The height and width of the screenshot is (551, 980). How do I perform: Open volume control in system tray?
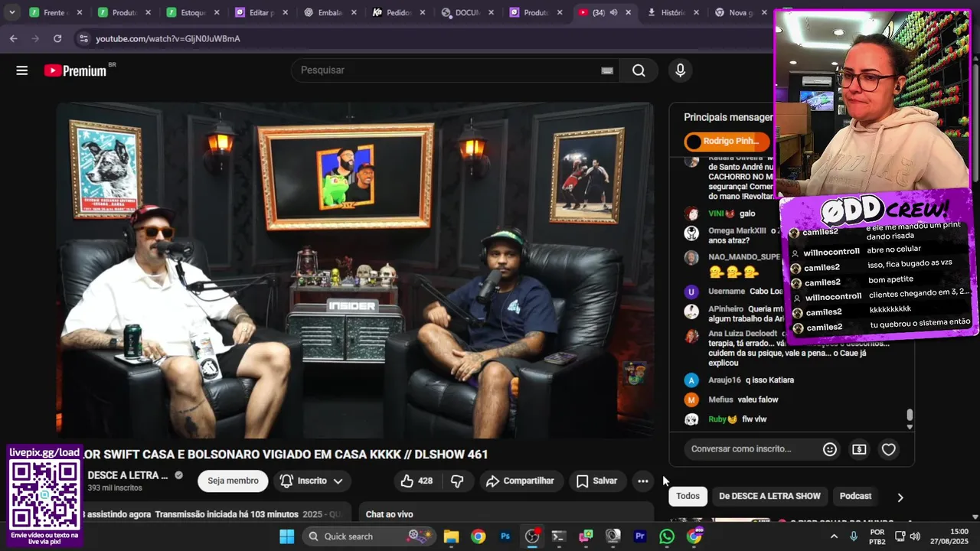pos(915,536)
